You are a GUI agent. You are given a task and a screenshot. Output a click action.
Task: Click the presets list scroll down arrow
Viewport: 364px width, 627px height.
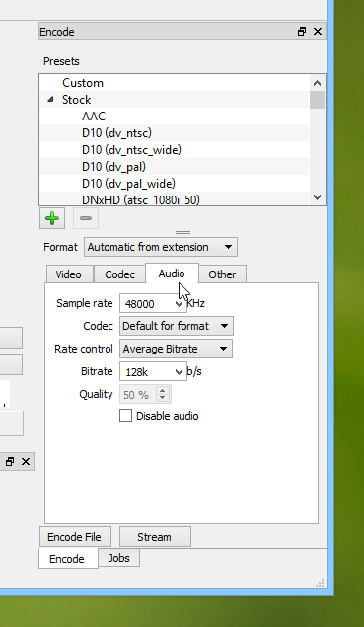click(x=318, y=197)
